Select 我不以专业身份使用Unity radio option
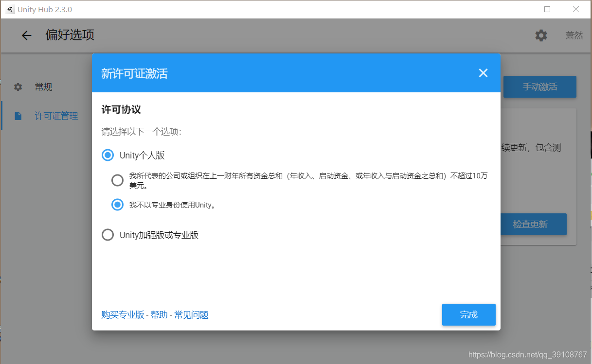Screen dimensions: 592x364 [117, 205]
